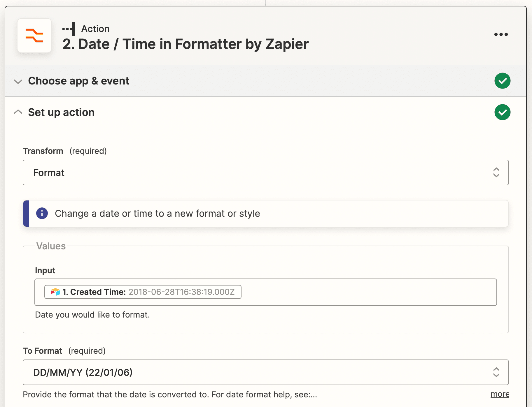Click the action step type icon

tap(69, 29)
